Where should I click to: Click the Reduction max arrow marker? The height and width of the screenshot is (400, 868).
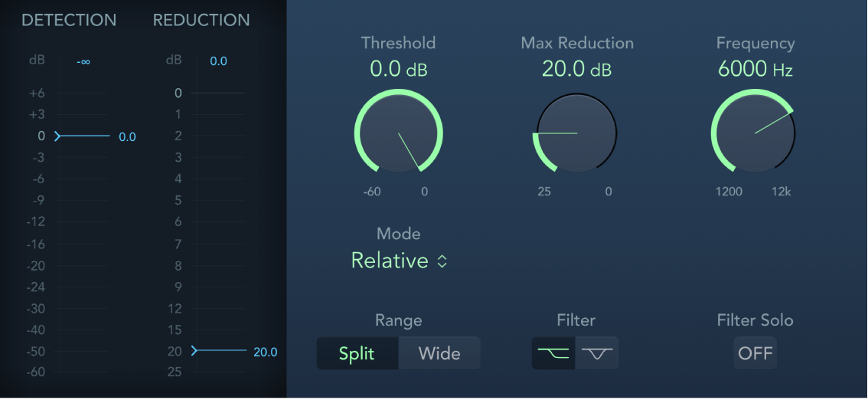(195, 351)
